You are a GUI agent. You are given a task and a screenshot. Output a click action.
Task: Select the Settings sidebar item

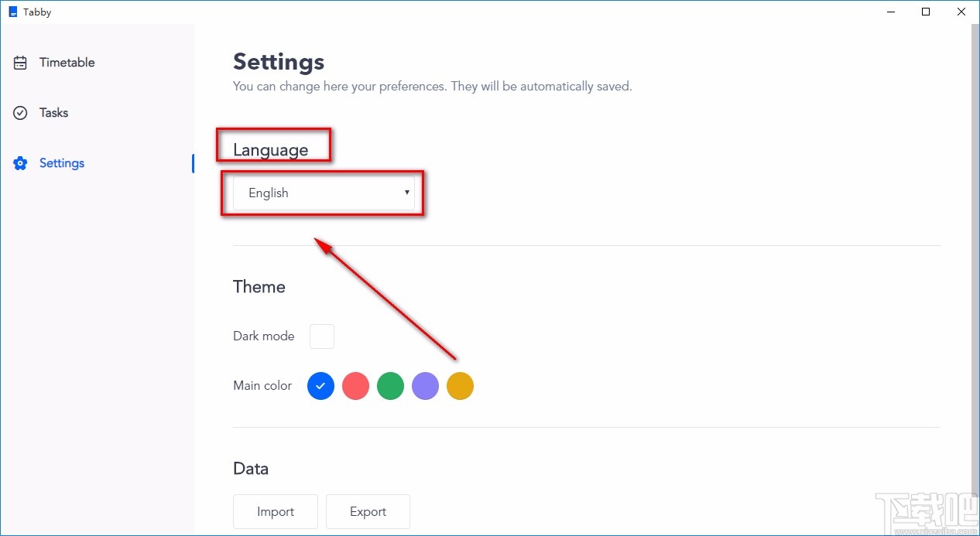click(62, 163)
